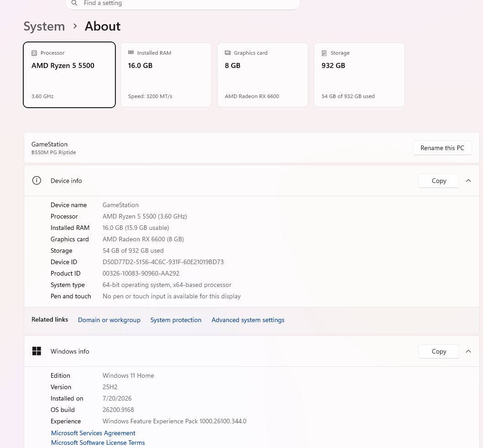Click the Pen and touch value text

(x=171, y=296)
